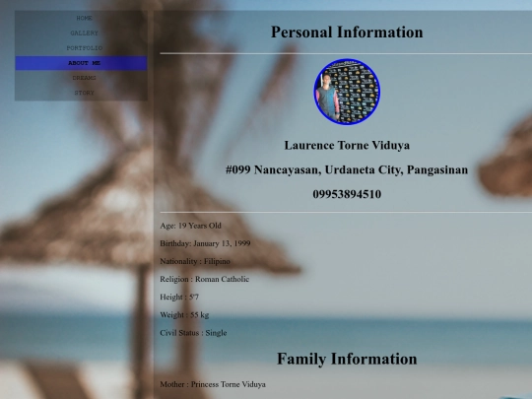Select the highlighted ABOUT ME item
The height and width of the screenshot is (399, 532).
click(x=81, y=63)
